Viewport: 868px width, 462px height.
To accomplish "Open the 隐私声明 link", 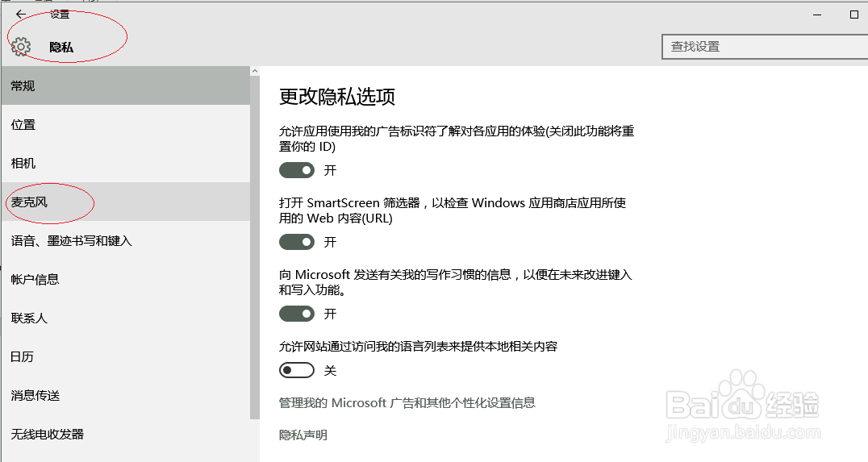I will (303, 435).
